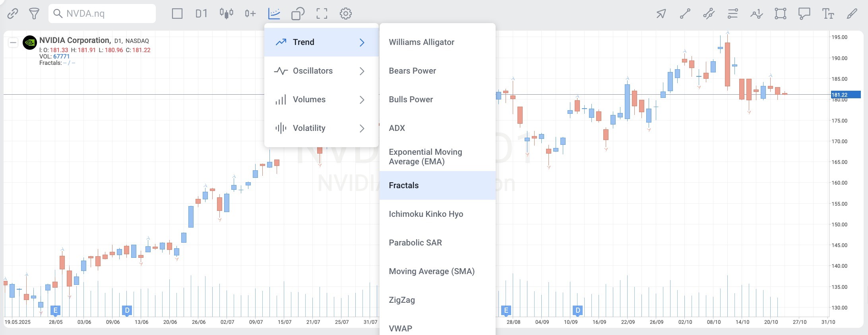Open the filter funnel icon
This screenshot has height=335, width=868.
pyautogui.click(x=34, y=14)
